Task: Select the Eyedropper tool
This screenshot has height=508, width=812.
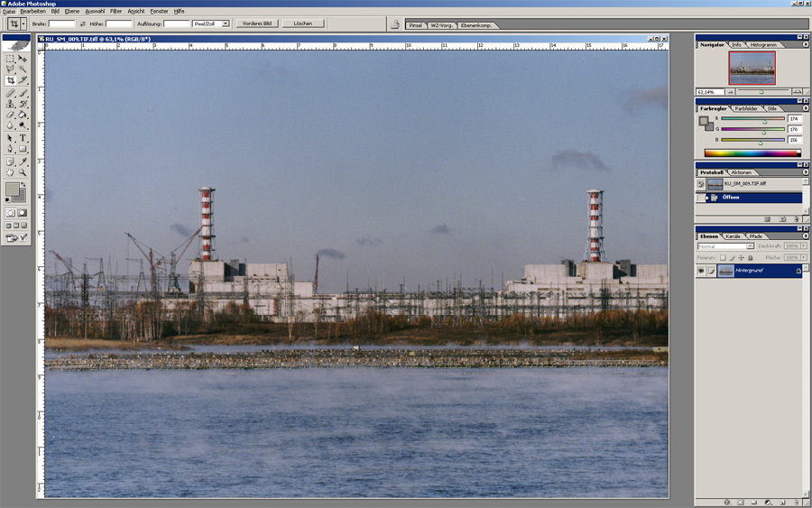Action: [23, 162]
